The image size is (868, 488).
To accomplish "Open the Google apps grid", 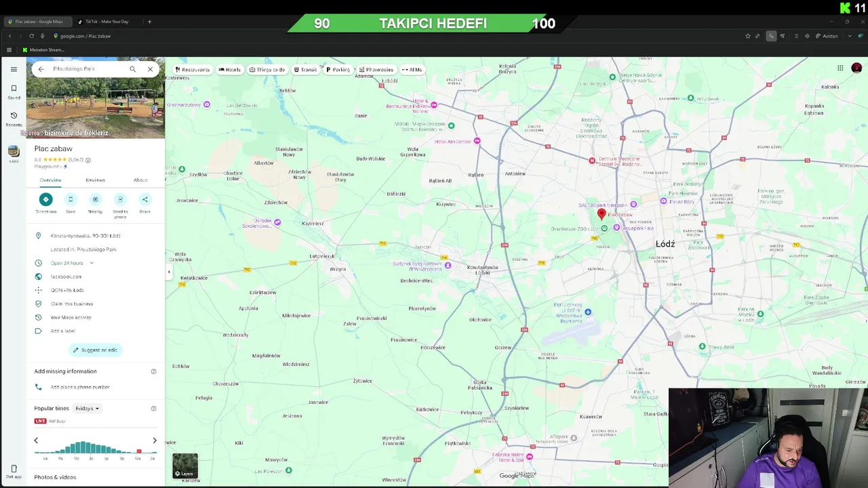I will [840, 68].
